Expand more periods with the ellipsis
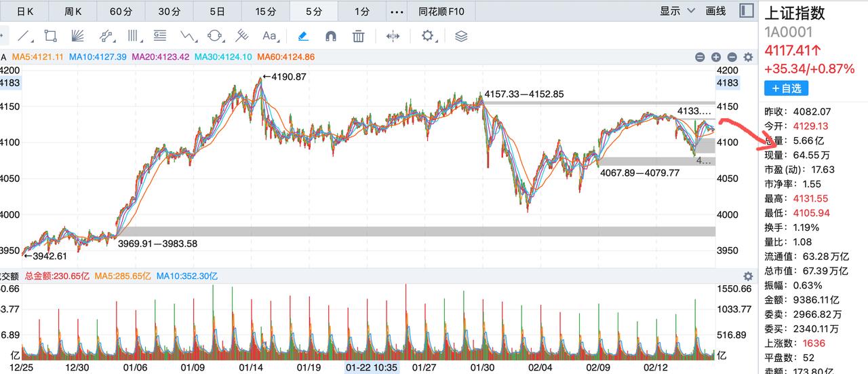Viewport: 868px width, 374px height. tap(397, 11)
